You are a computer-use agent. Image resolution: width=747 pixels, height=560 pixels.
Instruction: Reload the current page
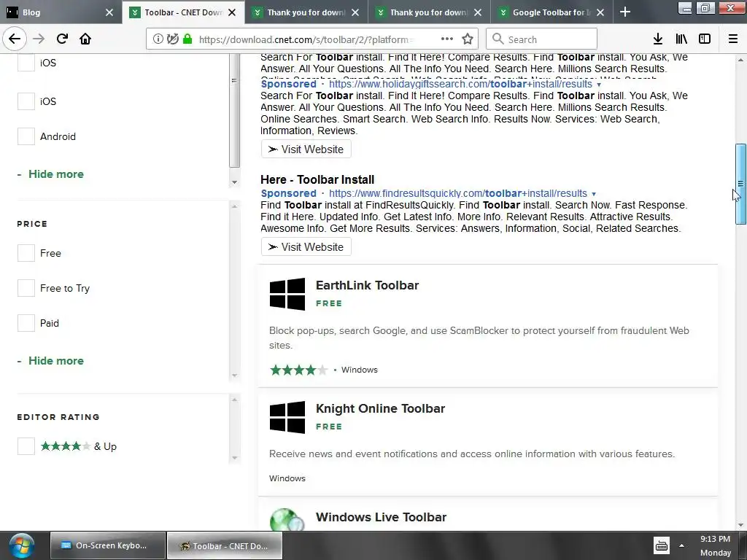tap(62, 39)
